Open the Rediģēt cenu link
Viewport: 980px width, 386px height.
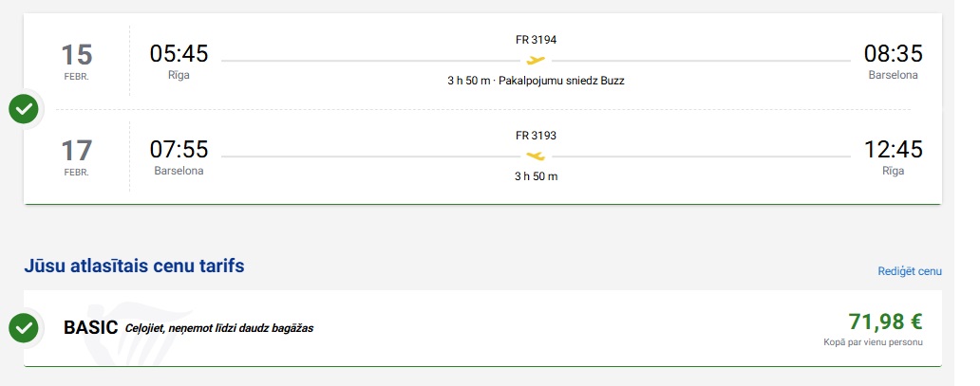pos(909,271)
